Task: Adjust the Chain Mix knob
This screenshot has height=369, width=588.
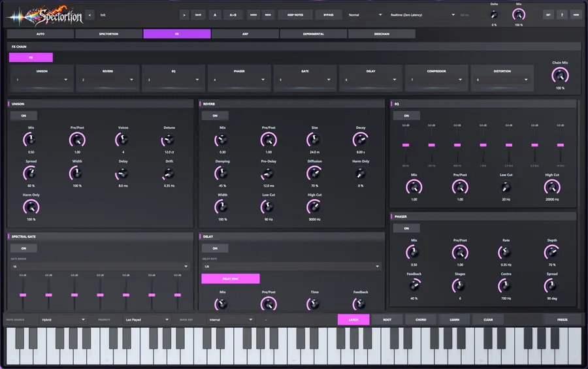Action: click(560, 76)
